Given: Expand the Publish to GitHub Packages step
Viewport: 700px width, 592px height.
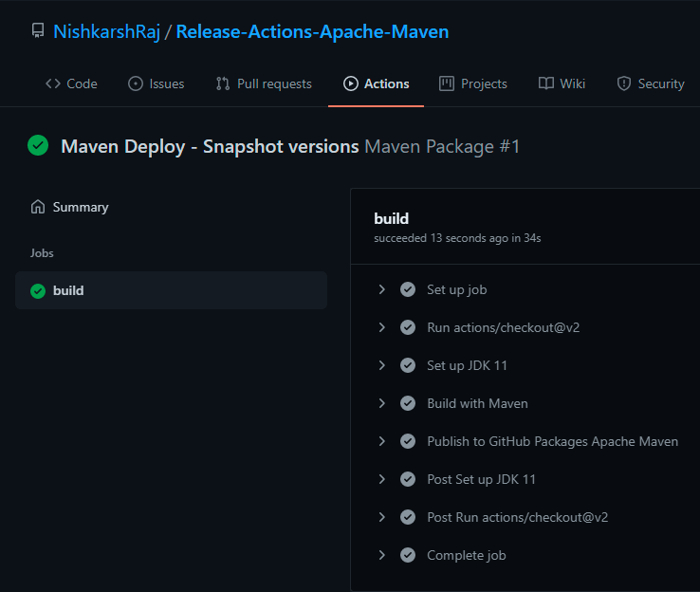Looking at the screenshot, I should coord(381,441).
